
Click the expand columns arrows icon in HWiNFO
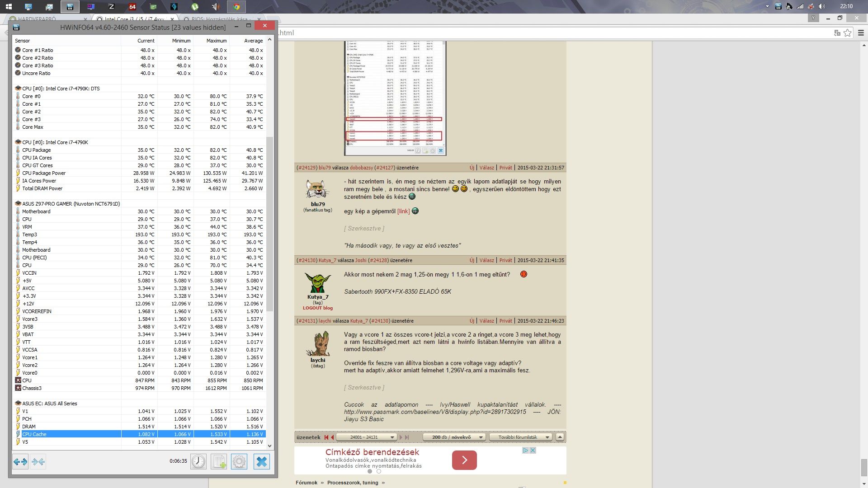pyautogui.click(x=20, y=461)
